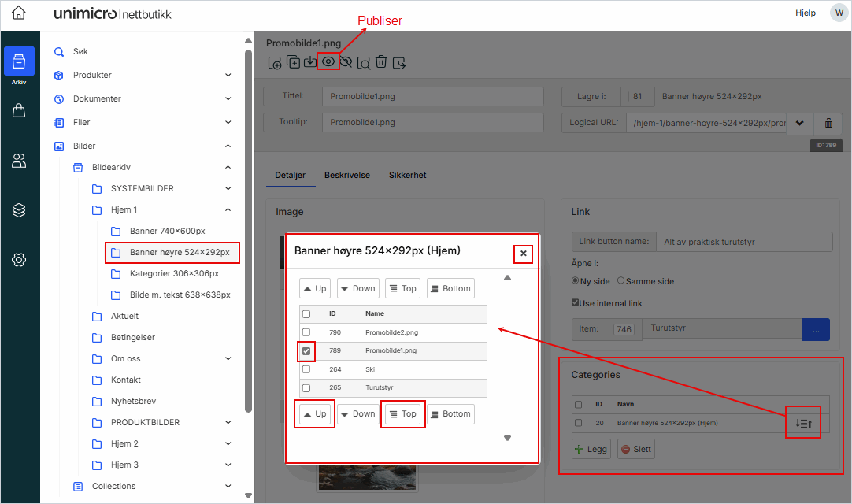Click the Tittel input field
852x504 pixels.
point(433,96)
